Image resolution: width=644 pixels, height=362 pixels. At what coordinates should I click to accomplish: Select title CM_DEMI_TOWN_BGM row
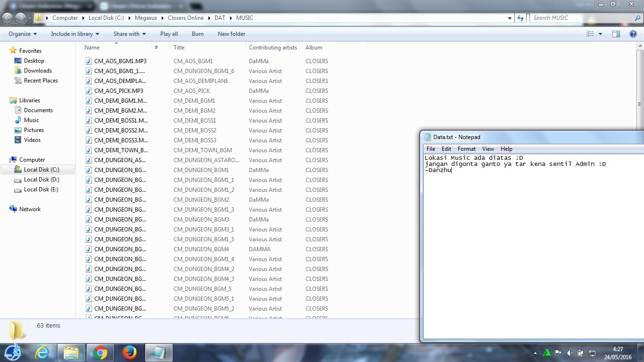(x=203, y=150)
